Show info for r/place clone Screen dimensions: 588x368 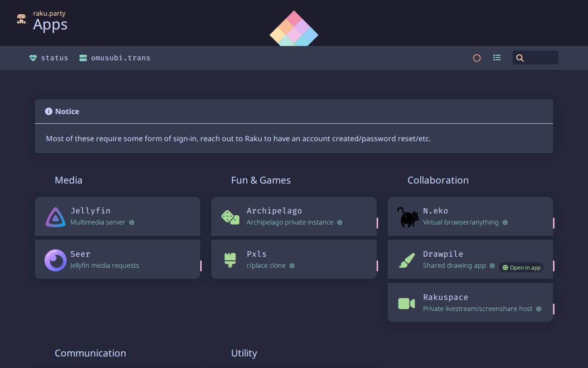pos(292,266)
